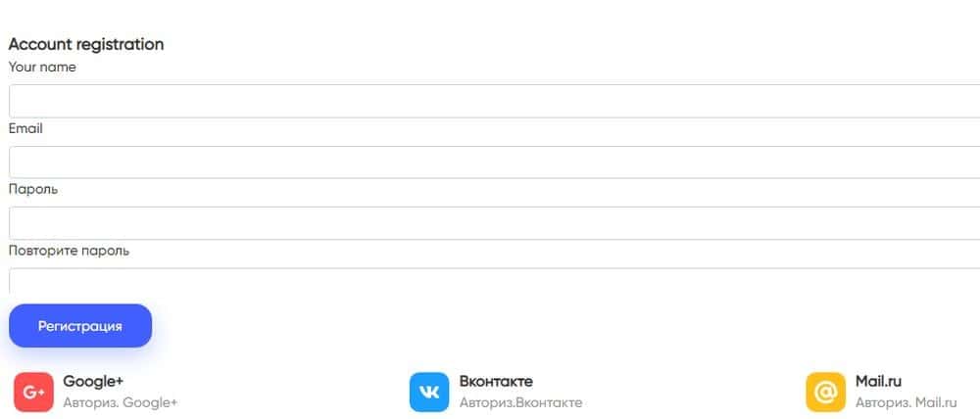Viewport: 980px width, 419px height.
Task: Click the Пароль label text
Action: pyautogui.click(x=33, y=189)
